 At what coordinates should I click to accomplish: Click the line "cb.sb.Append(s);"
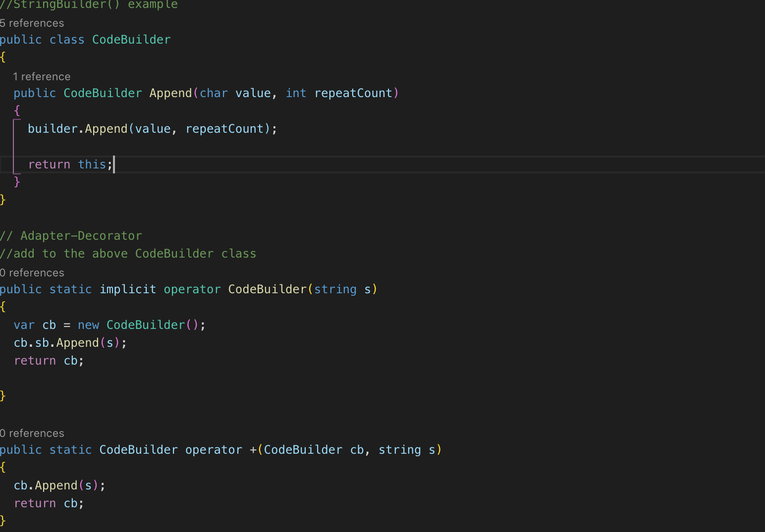[x=70, y=343]
